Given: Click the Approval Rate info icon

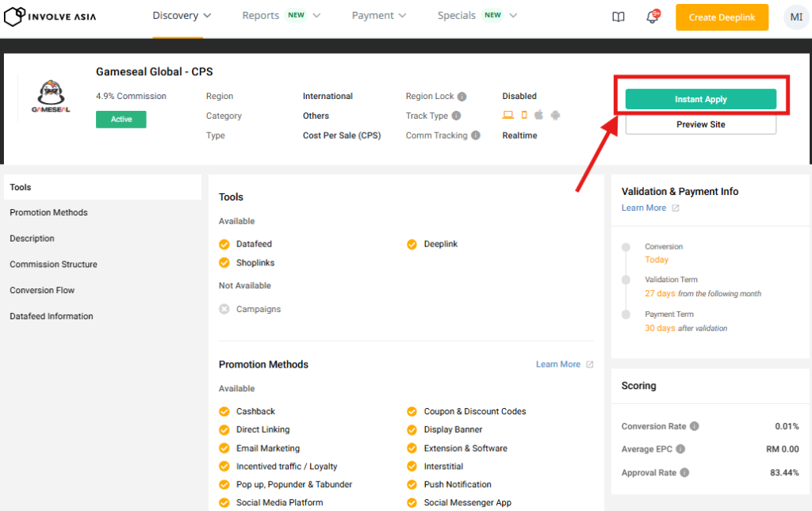Looking at the screenshot, I should pos(684,473).
